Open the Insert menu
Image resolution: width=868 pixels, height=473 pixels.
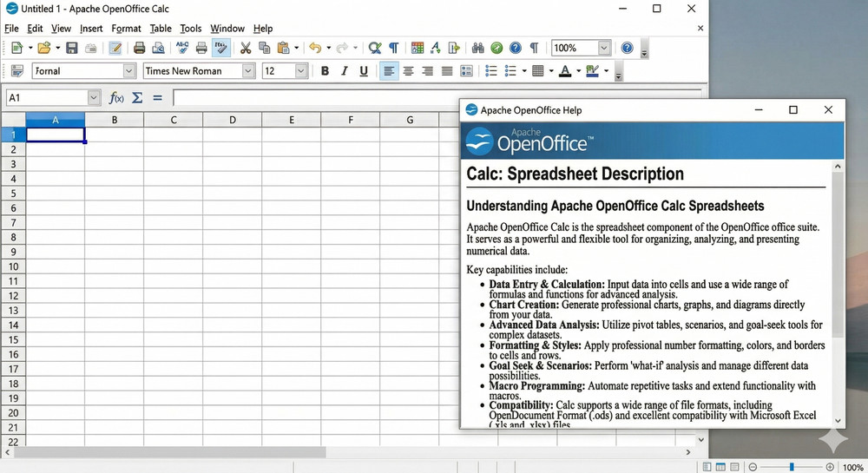[91, 29]
